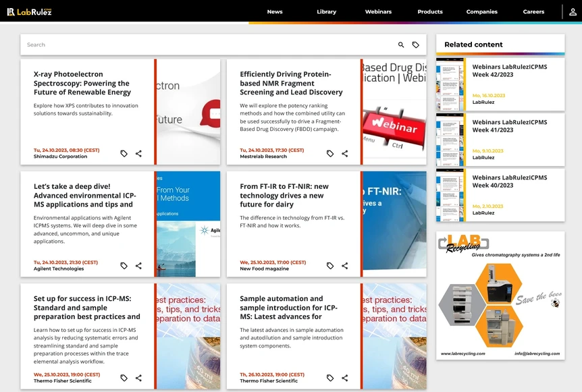Click Shimadzu Corporation company name
582x392 pixels.
(x=61, y=157)
